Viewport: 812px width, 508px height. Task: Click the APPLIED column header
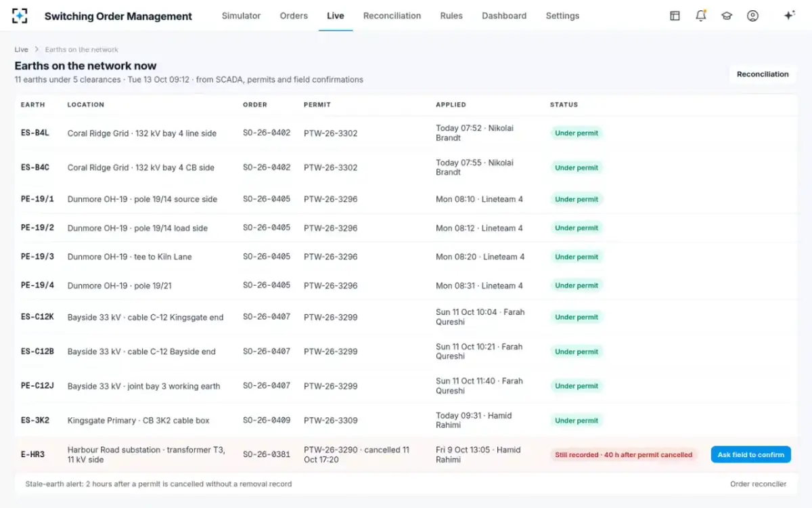pos(451,105)
